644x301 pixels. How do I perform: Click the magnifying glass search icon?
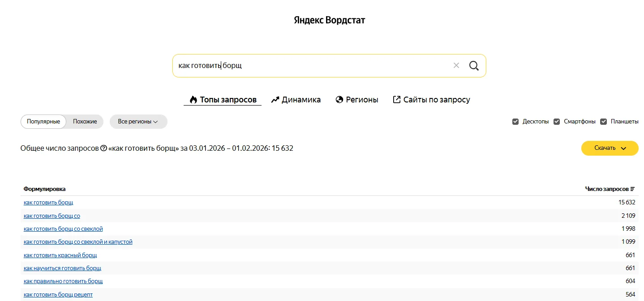coord(474,66)
